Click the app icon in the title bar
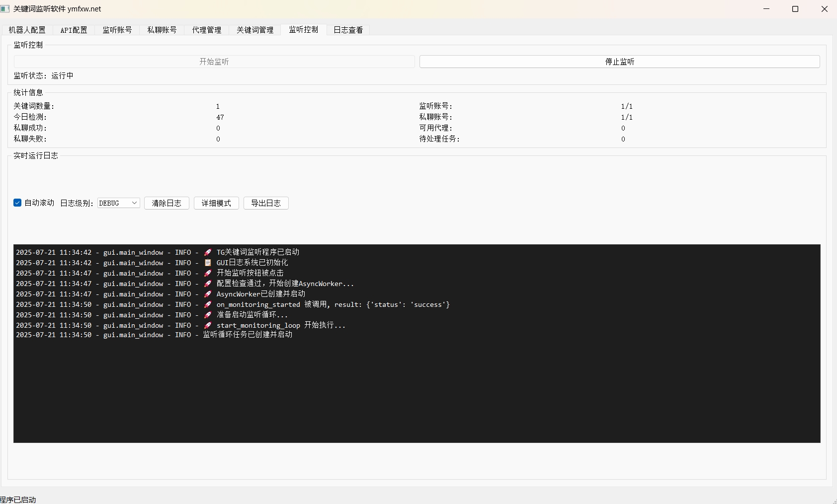This screenshot has width=837, height=504. pyautogui.click(x=5, y=9)
